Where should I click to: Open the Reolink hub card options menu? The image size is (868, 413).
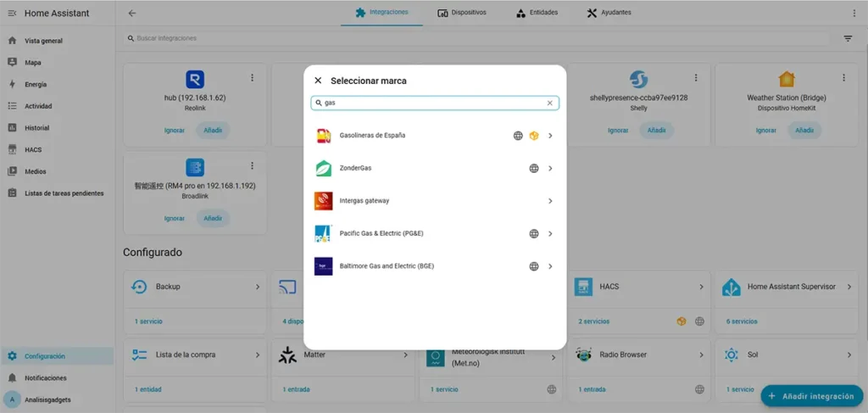tap(253, 77)
